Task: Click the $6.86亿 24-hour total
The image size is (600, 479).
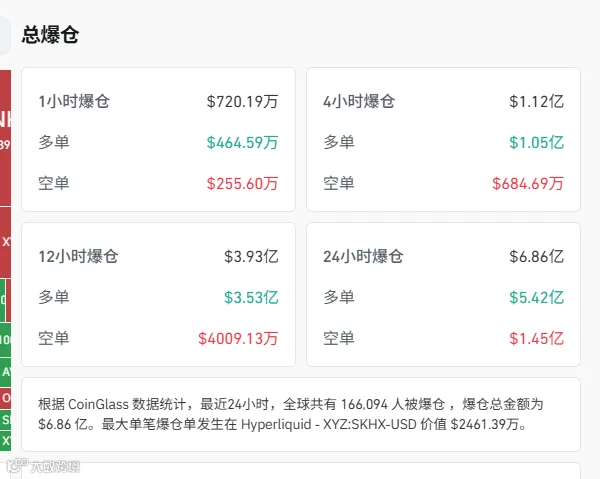Action: tap(536, 256)
